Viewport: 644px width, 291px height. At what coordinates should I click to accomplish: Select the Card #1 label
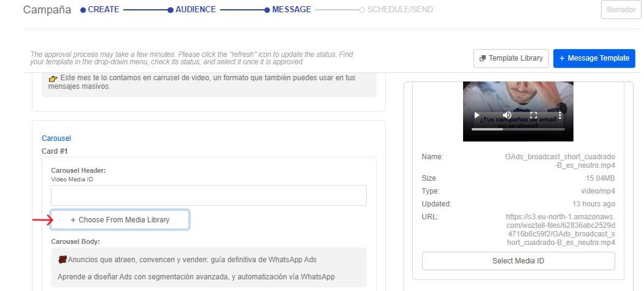pyautogui.click(x=55, y=151)
